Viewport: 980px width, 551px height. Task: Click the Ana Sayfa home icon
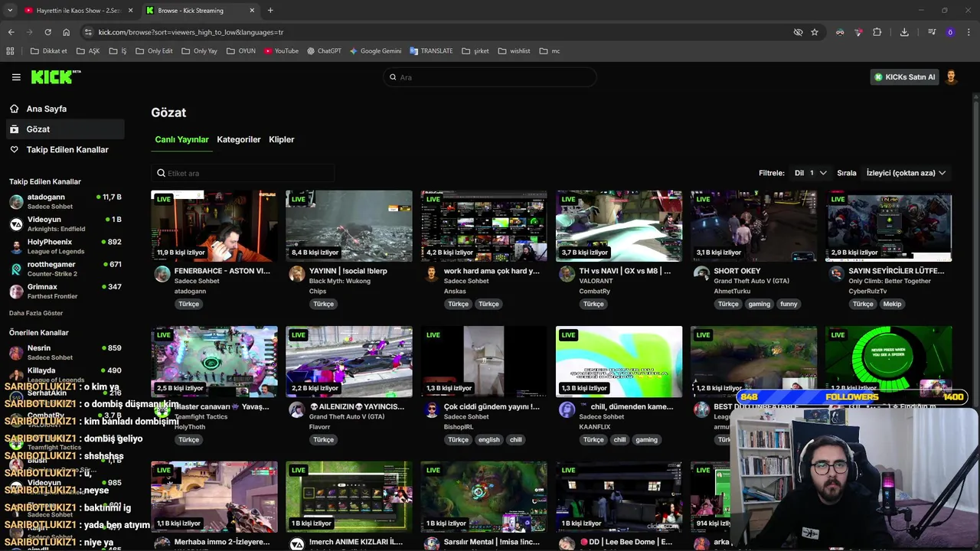coord(14,109)
